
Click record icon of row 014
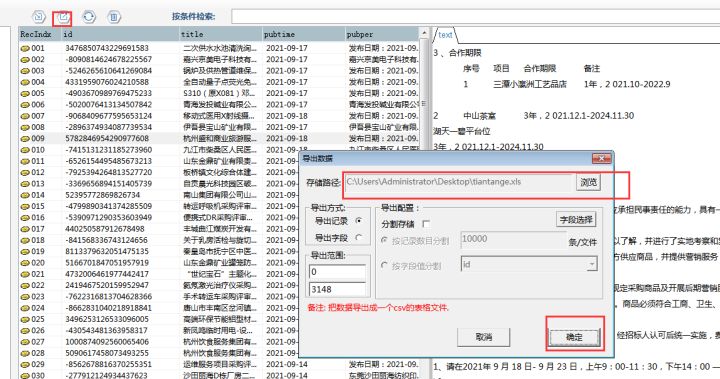click(x=25, y=195)
